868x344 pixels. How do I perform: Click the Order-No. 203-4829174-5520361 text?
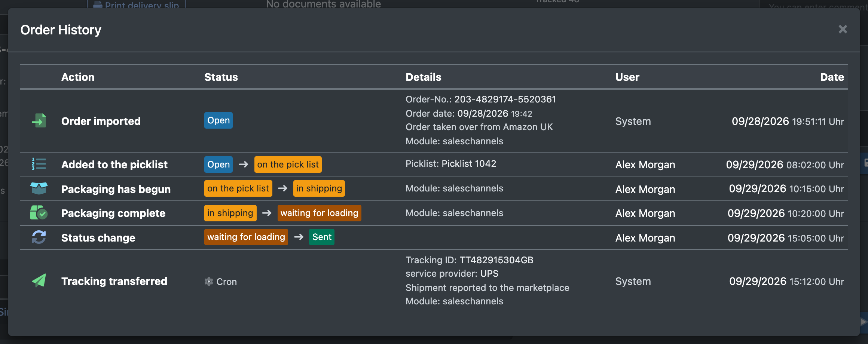click(x=481, y=99)
